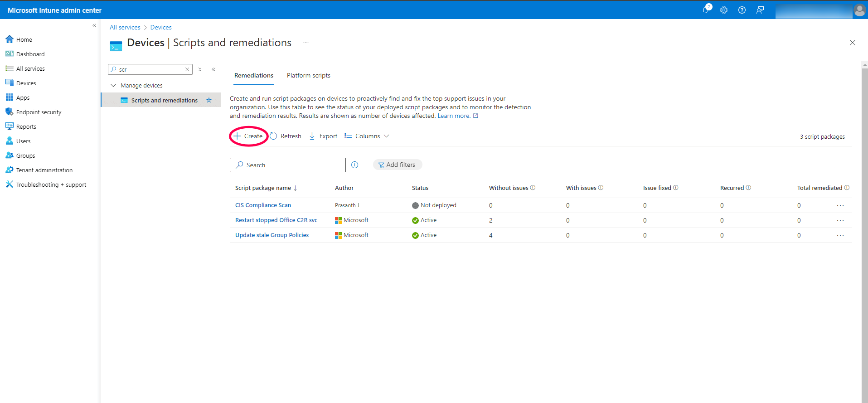Viewport: 868px width, 403px height.
Task: Click the Author column header
Action: coord(344,188)
